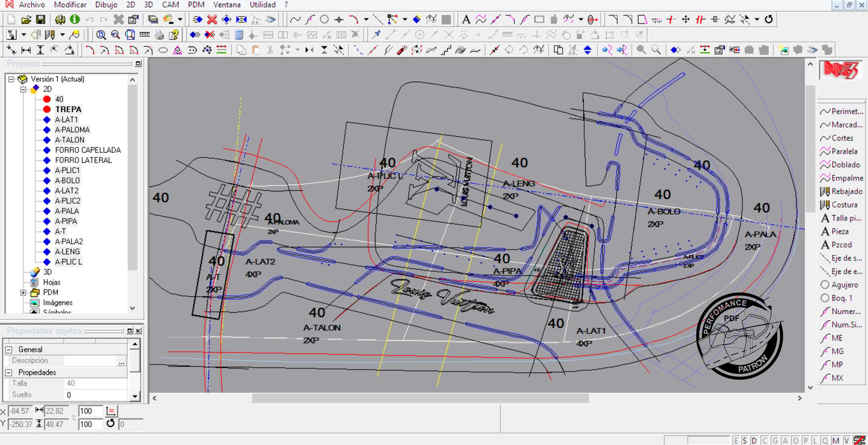Open the Archivo menu
868x445 pixels.
pos(32,5)
